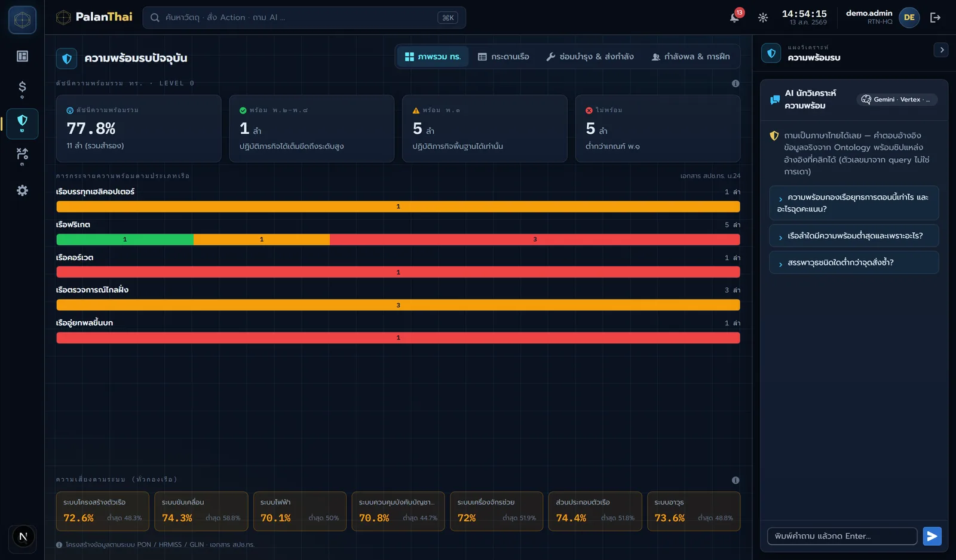This screenshot has width=956, height=560.
Task: Expand suggested question about ความพร้อมกองเรือยุทธการ
Action: pyautogui.click(x=854, y=203)
